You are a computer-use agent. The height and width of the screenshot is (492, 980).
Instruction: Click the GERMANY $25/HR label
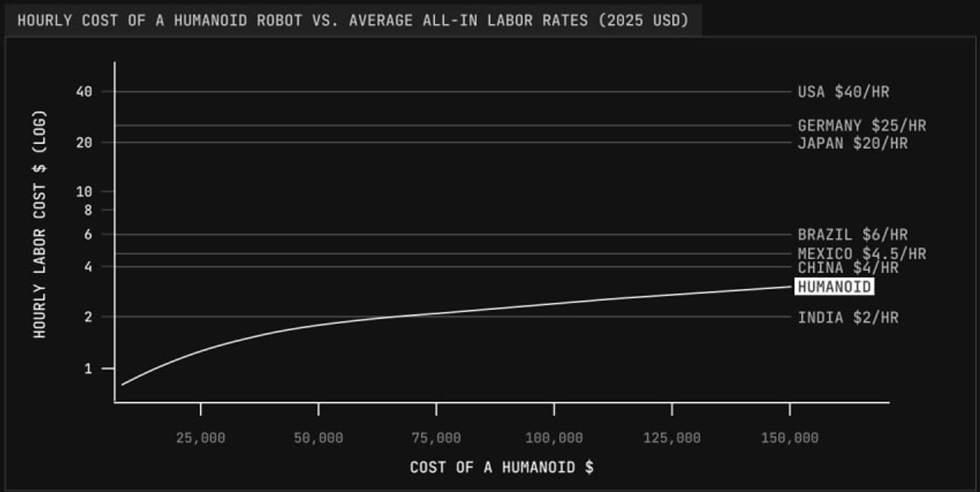tap(861, 125)
